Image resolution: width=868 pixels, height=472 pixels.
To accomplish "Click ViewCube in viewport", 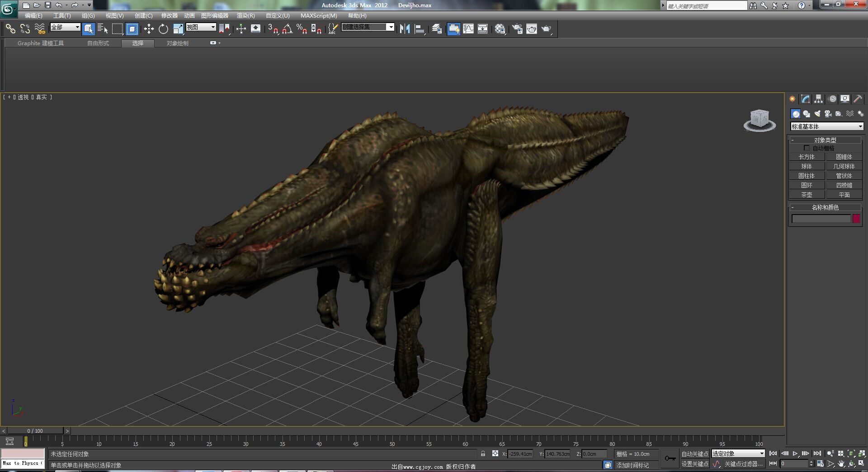I will [759, 120].
